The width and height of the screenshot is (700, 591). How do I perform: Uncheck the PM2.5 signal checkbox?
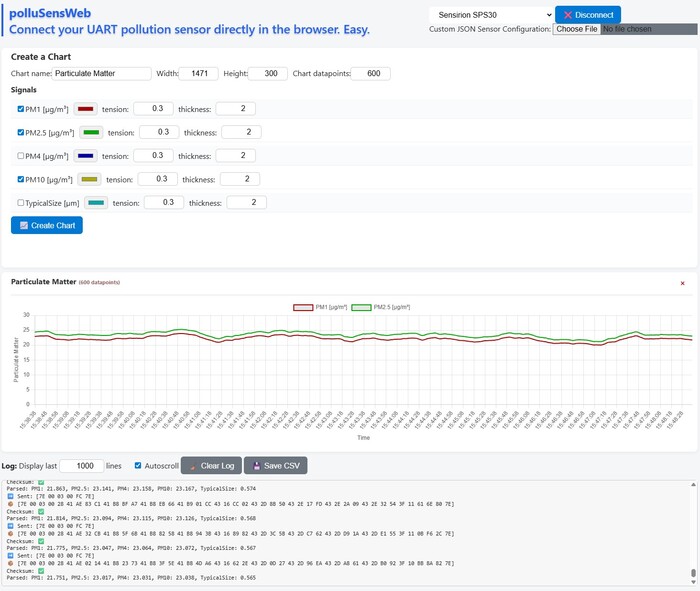pyautogui.click(x=22, y=132)
